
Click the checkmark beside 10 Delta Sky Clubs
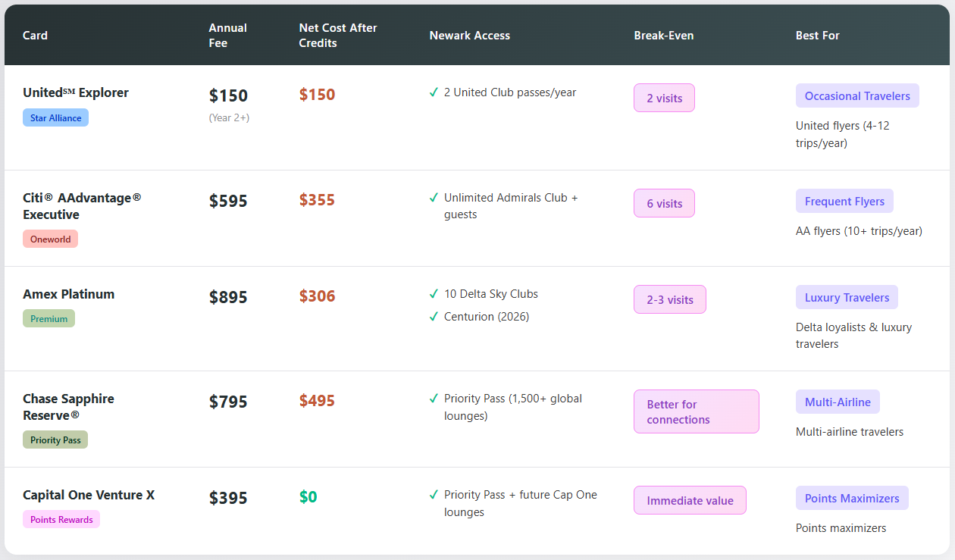(434, 294)
